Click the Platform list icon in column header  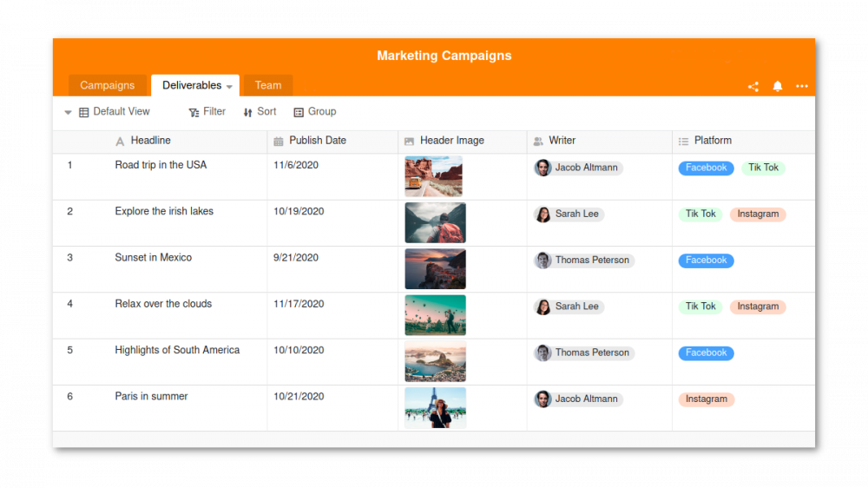[x=684, y=142]
